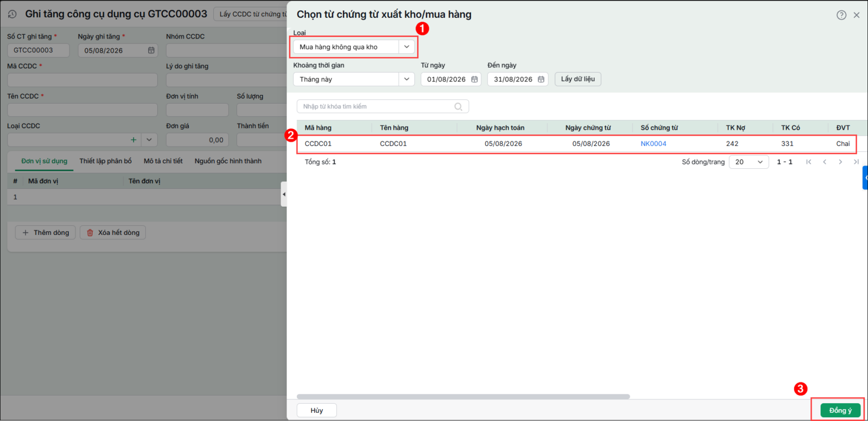Open voucher link NK0004
Screen dimensions: 868x421
(x=653, y=144)
